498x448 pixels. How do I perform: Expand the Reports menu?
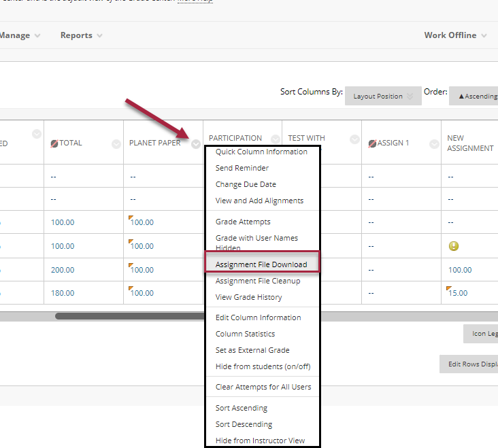[82, 35]
